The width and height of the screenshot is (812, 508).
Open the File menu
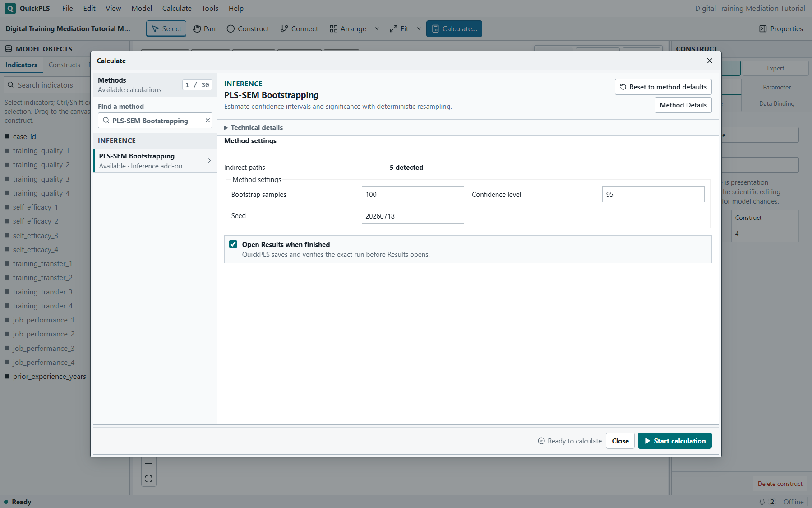coord(68,8)
